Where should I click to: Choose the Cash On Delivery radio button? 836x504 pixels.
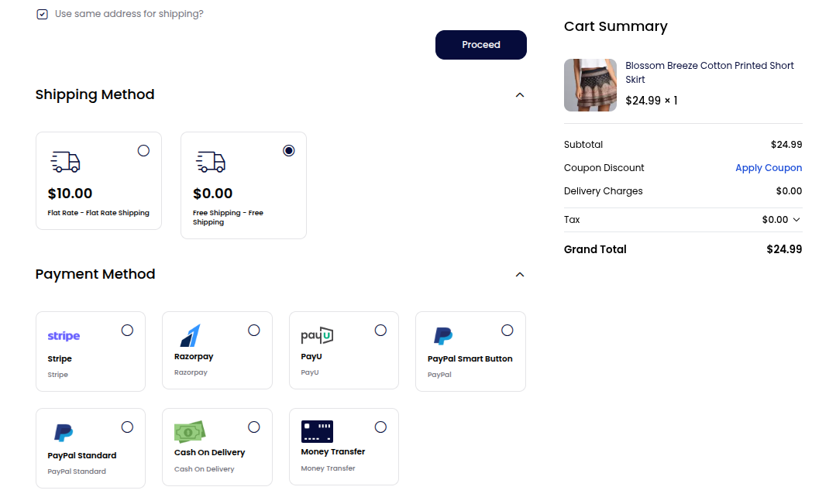[x=253, y=427]
